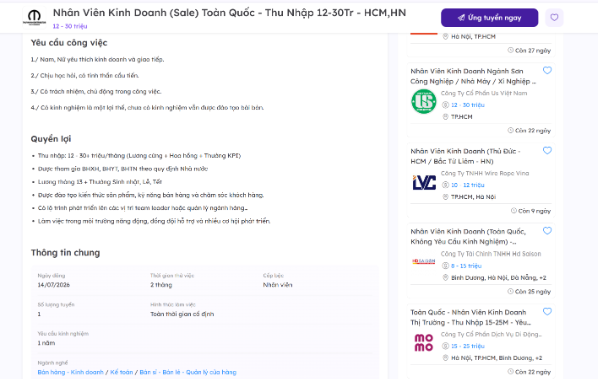Open Nhân Viên Kinh Doanh (Thủ Đức) listing

click(465, 156)
